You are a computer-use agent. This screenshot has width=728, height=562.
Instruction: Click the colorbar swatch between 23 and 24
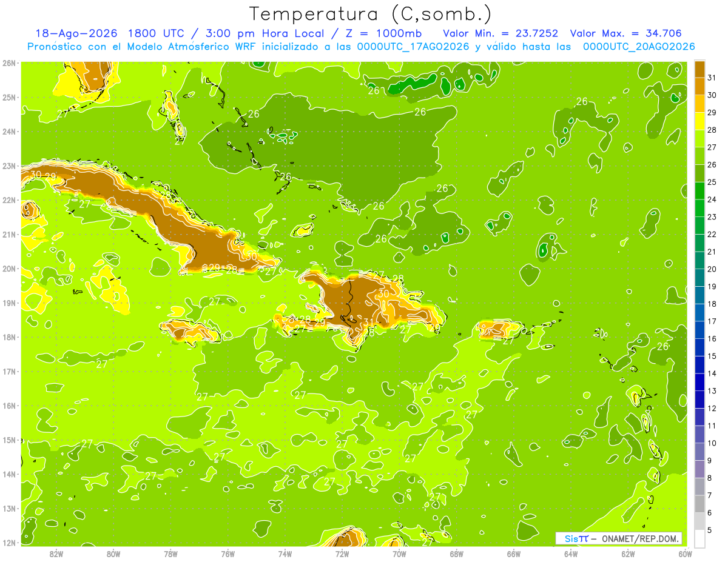coord(699,208)
